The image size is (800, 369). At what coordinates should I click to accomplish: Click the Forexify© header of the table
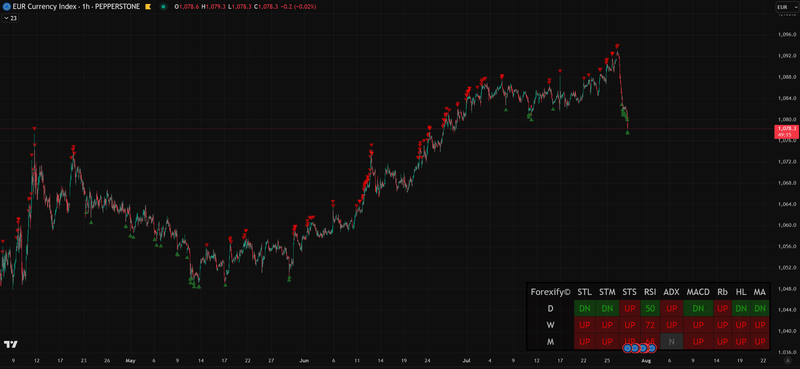coord(551,292)
